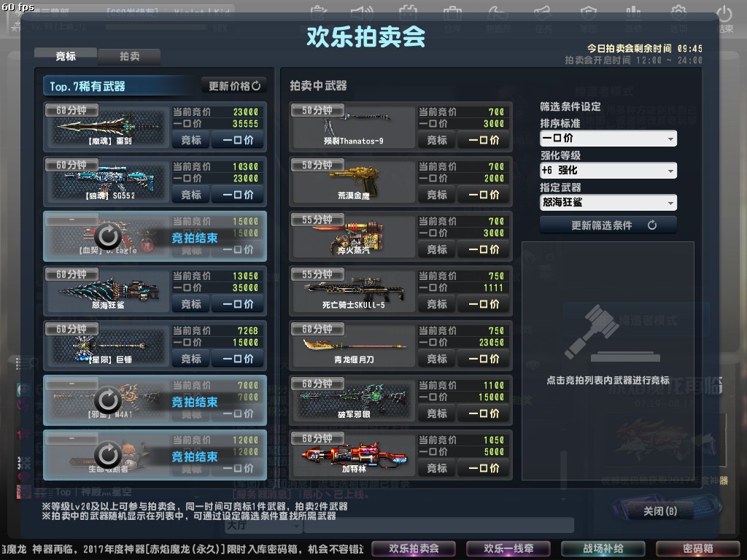Open the 指定武器 怒海狂鲨 dropdown

608,203
